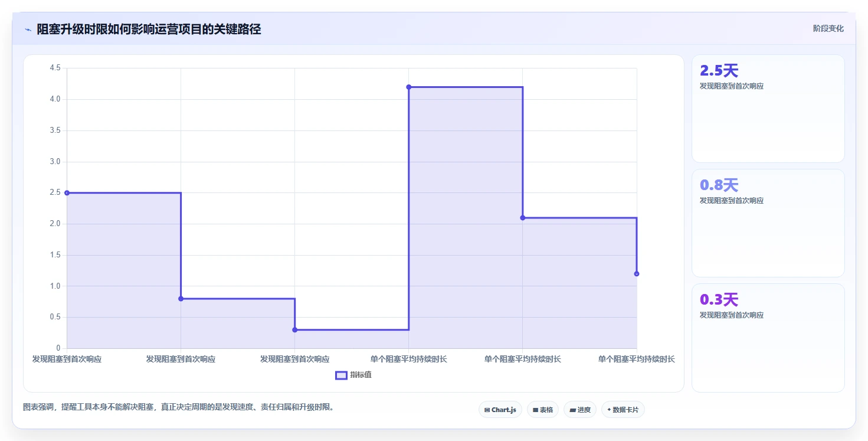868x441 pixels.
Task: Select the chart peak data point at 4.2
Action: coord(408,87)
